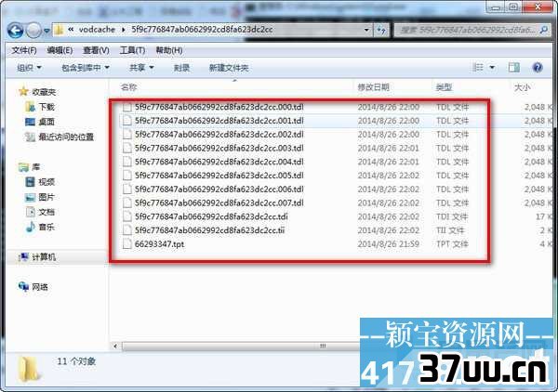Click the change view icon
This screenshot has width=558, height=392.
(478, 67)
